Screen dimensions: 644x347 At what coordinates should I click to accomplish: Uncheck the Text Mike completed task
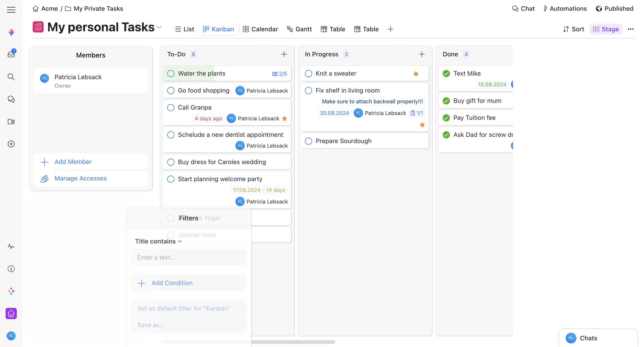pyautogui.click(x=446, y=74)
